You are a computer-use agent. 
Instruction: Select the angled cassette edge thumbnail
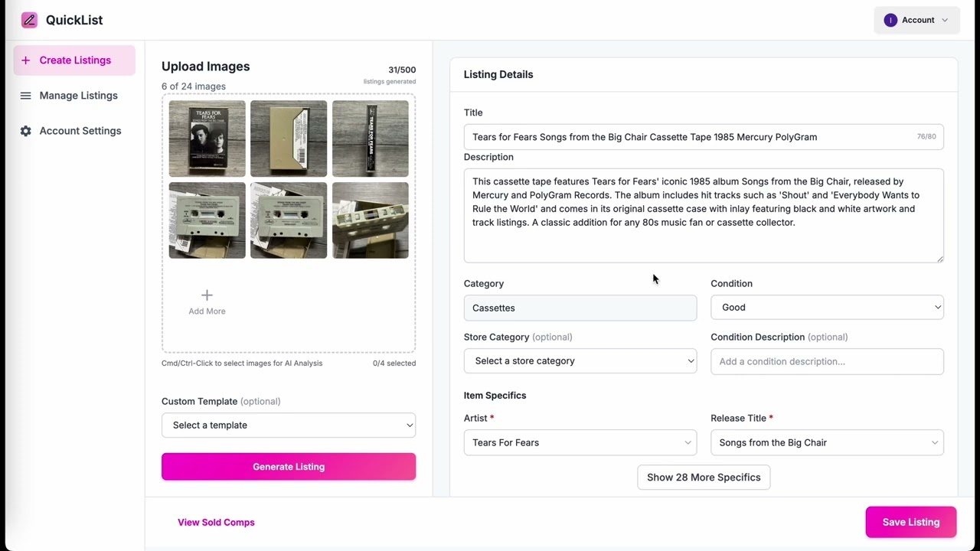(x=371, y=220)
